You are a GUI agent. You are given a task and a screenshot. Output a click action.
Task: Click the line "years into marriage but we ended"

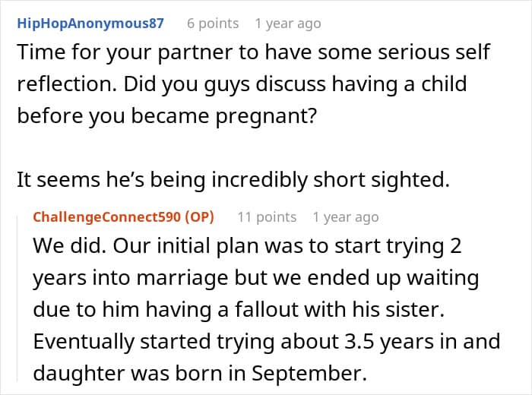tap(256, 278)
